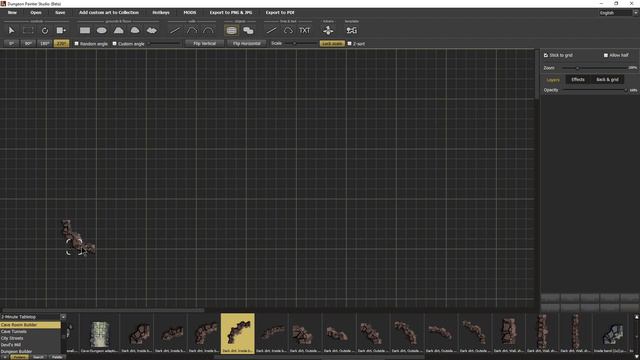Select the Cave Dungeon adaptive floor thumbnail
640x360 pixels.
pos(100,333)
